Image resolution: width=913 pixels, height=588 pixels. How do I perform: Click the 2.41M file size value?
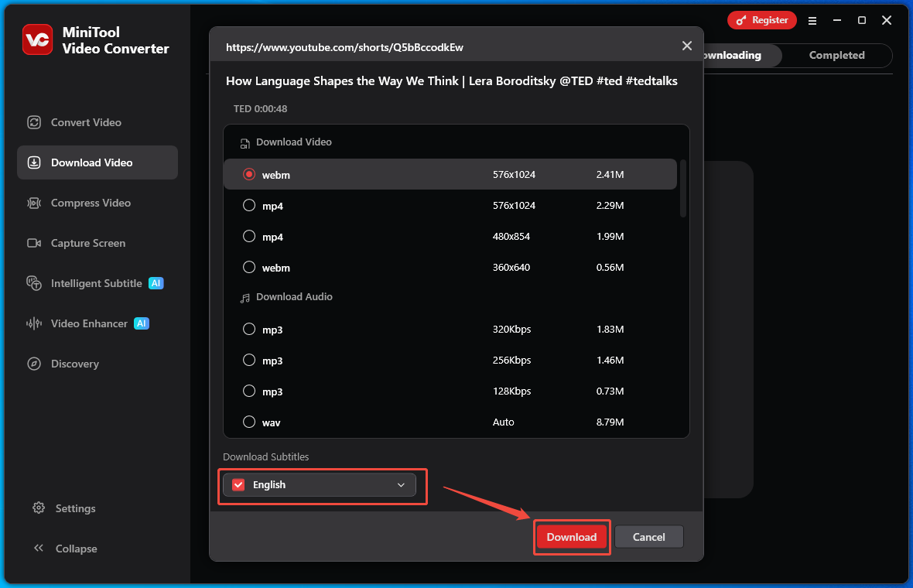click(610, 174)
